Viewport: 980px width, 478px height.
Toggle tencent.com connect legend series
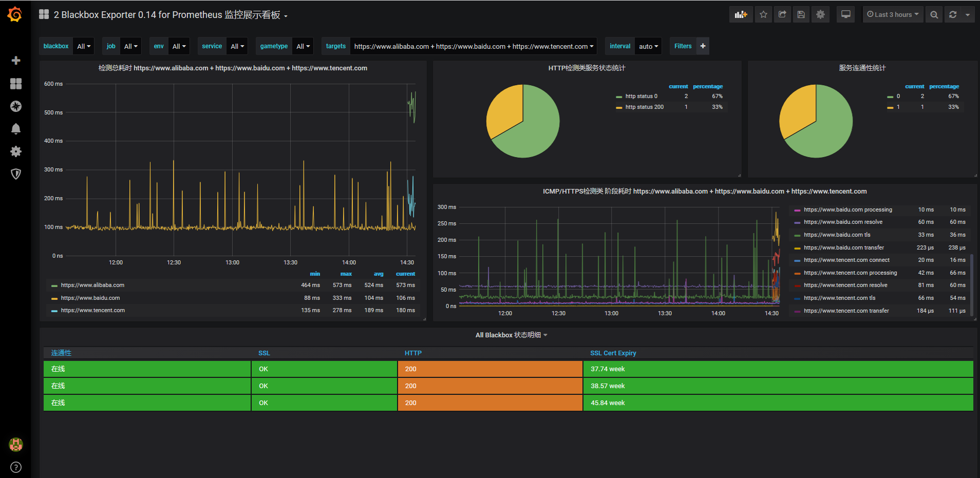click(846, 260)
